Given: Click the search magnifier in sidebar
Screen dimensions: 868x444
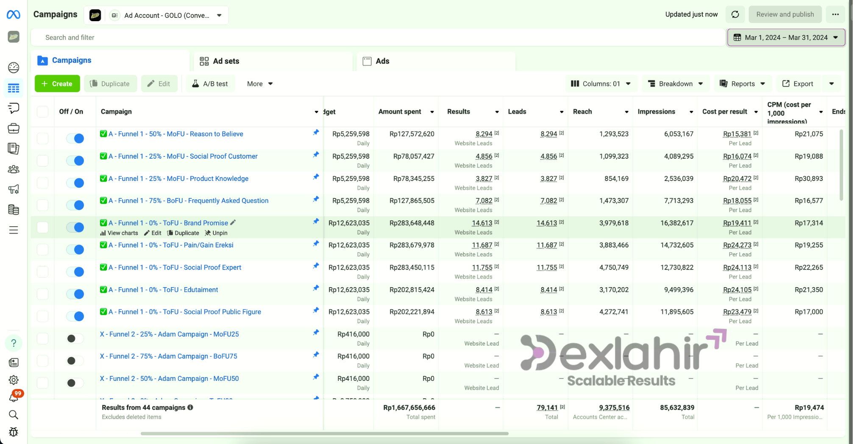Looking at the screenshot, I should coord(14,414).
